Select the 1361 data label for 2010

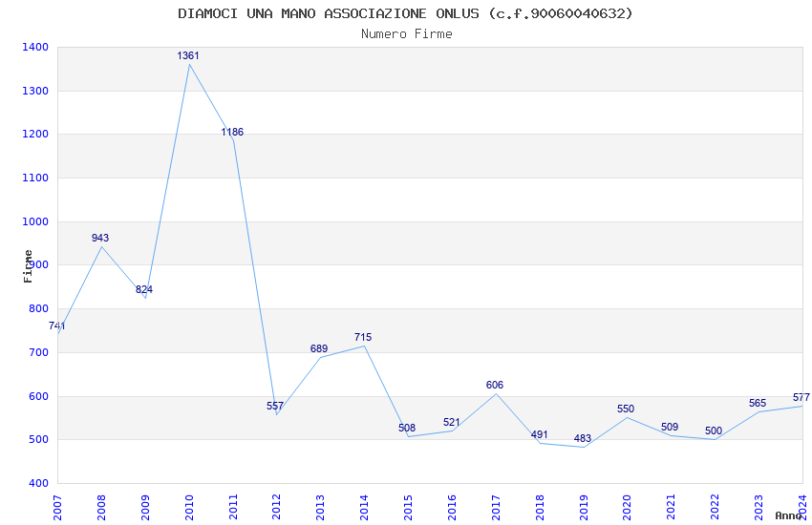pos(188,56)
